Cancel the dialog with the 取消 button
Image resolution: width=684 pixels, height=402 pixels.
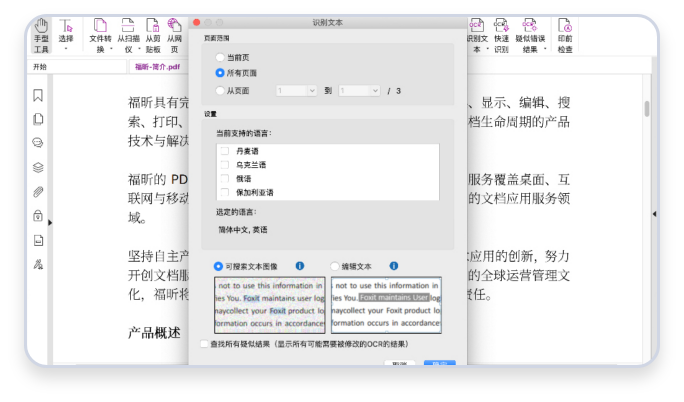pos(400,363)
